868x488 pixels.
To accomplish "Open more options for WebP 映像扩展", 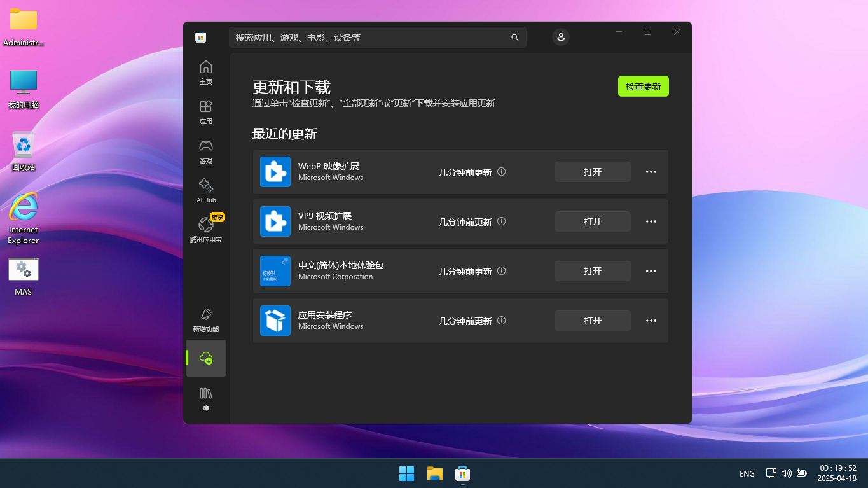I will point(651,172).
